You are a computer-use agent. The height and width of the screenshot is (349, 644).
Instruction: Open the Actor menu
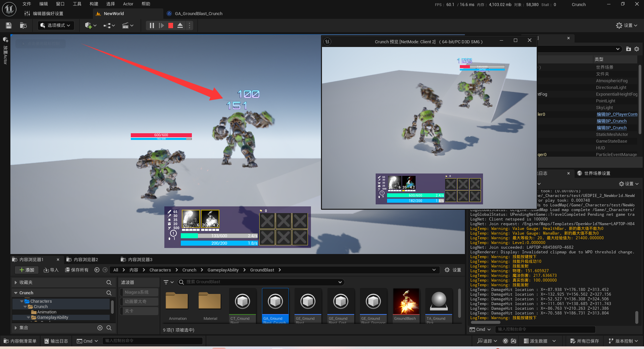(x=128, y=4)
